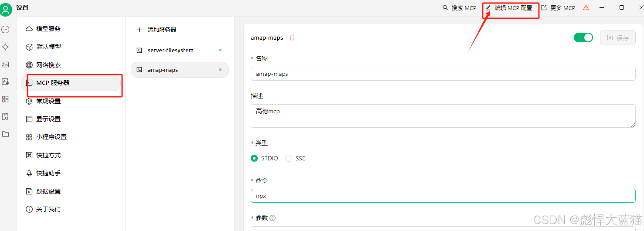This screenshot has width=644, height=231.
Task: Select server-filesystem in server list
Action: click(180, 51)
